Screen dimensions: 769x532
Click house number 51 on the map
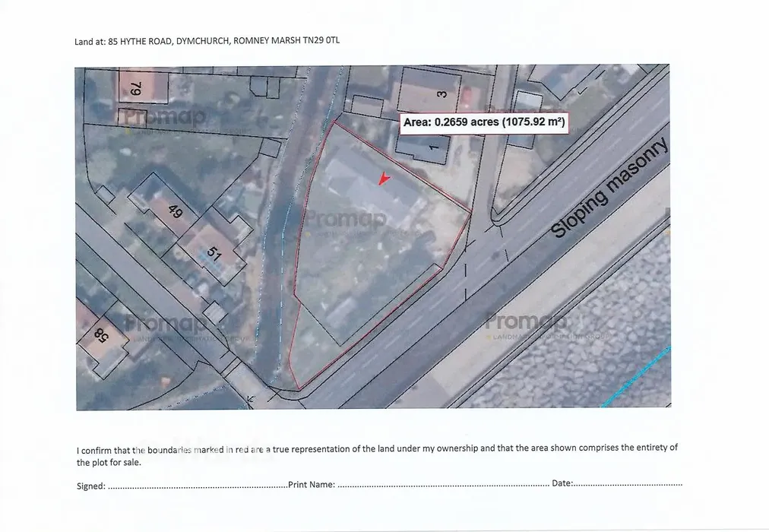(x=214, y=252)
